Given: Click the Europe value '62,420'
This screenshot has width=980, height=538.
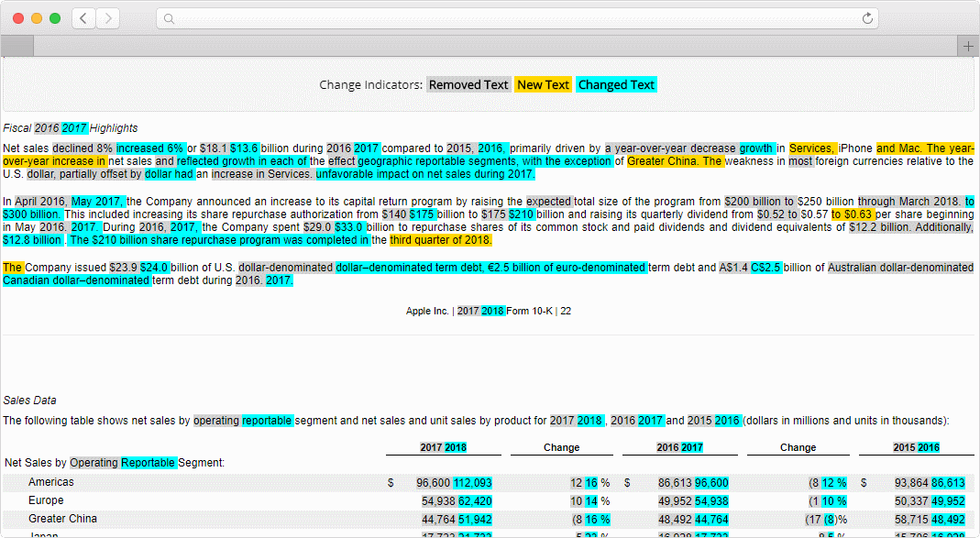Looking at the screenshot, I should tap(475, 501).
